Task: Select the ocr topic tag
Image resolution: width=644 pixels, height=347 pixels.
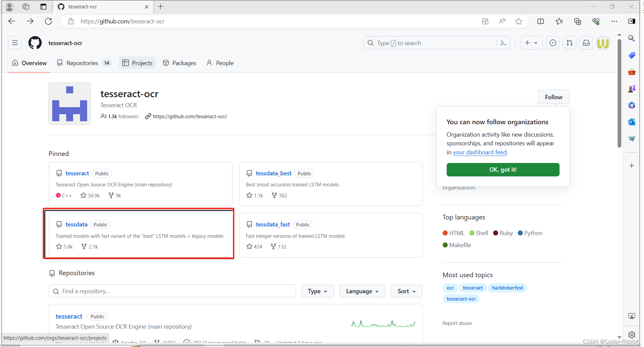Action: click(x=450, y=288)
